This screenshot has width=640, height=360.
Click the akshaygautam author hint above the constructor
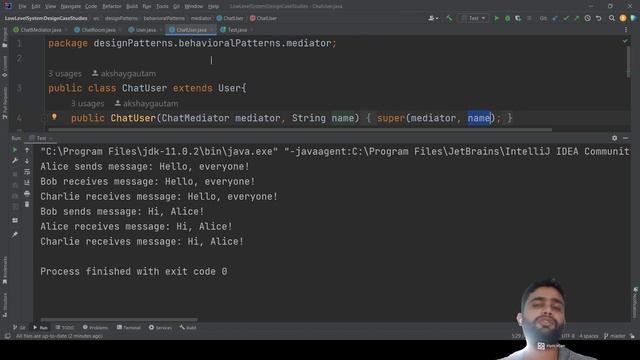[x=147, y=104]
